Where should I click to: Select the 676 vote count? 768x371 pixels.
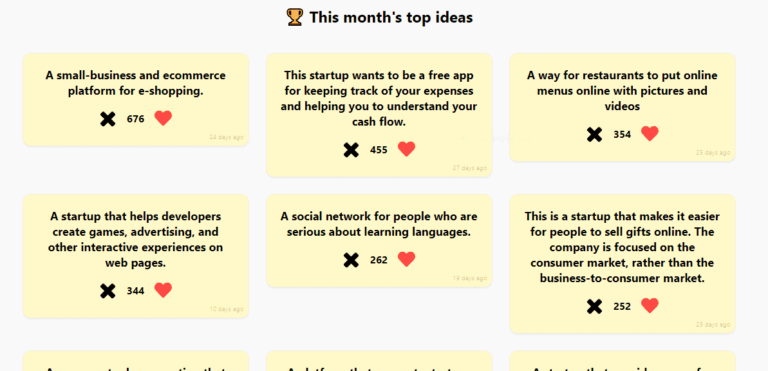tap(136, 119)
